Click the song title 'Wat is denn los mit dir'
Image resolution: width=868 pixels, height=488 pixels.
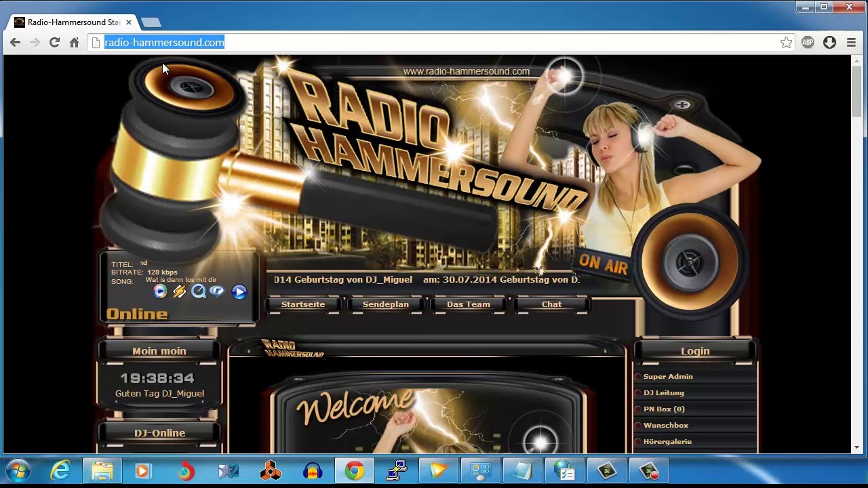[x=181, y=280]
